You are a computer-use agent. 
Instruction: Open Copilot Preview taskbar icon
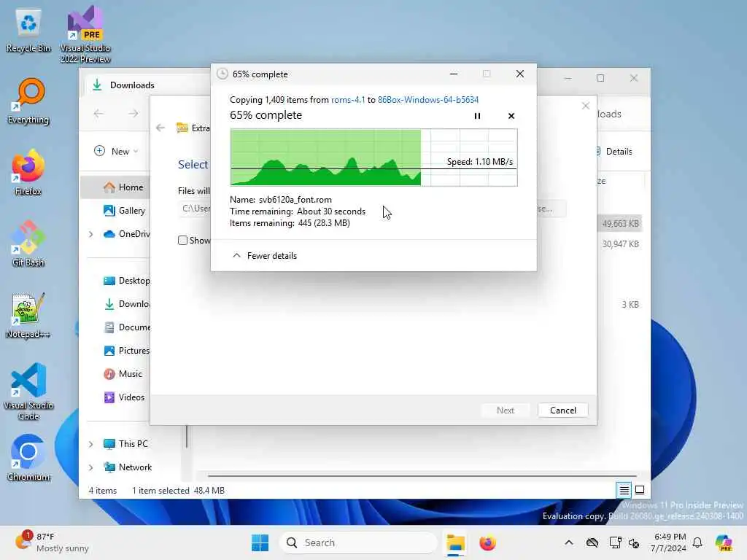click(x=724, y=542)
